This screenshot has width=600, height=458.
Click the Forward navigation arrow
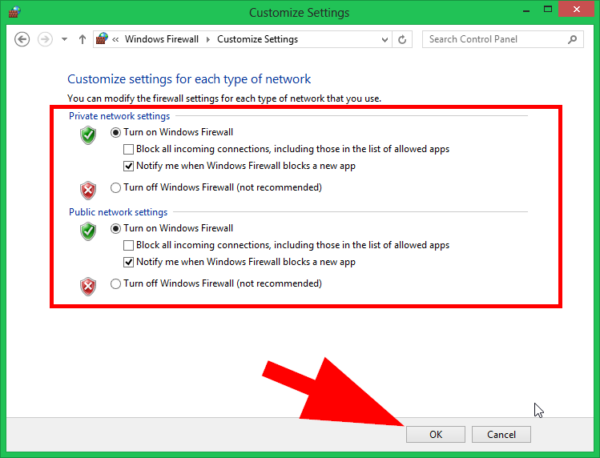coord(46,40)
